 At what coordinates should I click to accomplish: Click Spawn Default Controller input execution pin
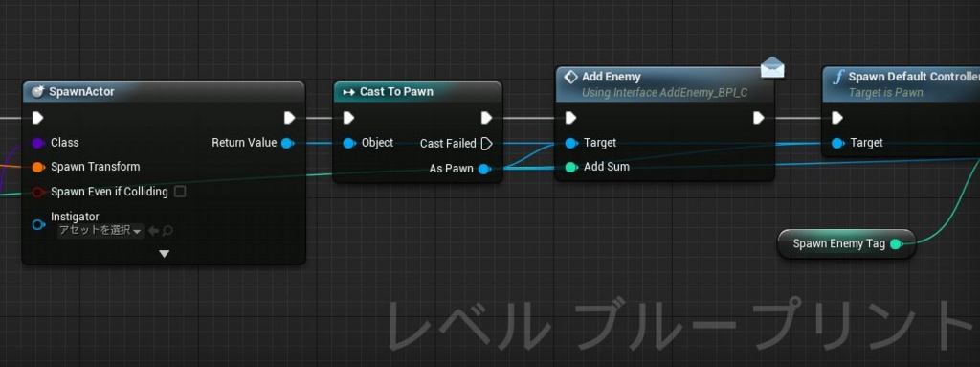[837, 118]
